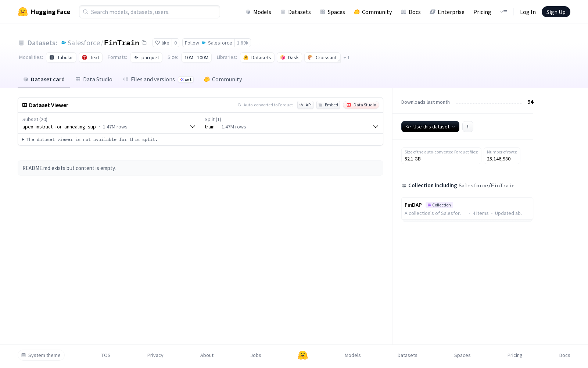588x368 pixels.
Task: Click the 52.1 GB parquet size value
Action: pyautogui.click(x=413, y=159)
